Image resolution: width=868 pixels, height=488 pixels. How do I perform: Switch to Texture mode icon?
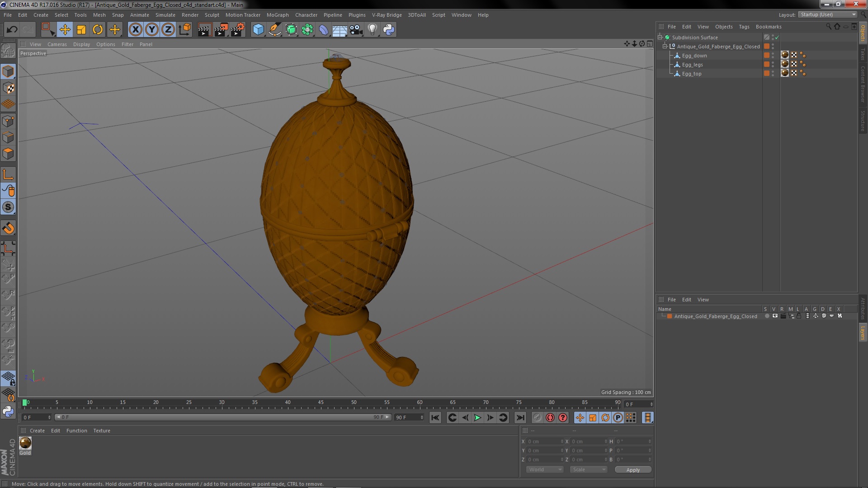pos(8,88)
